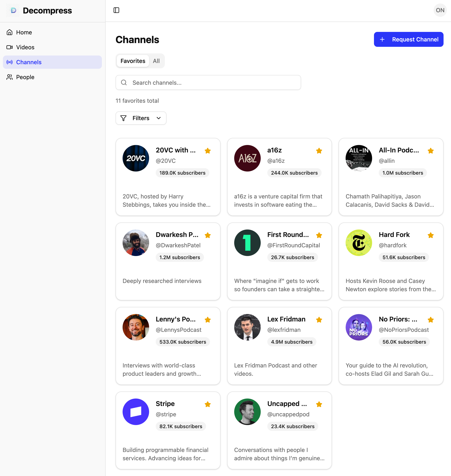Go to Videos in sidebar
451x476 pixels.
[x=25, y=47]
